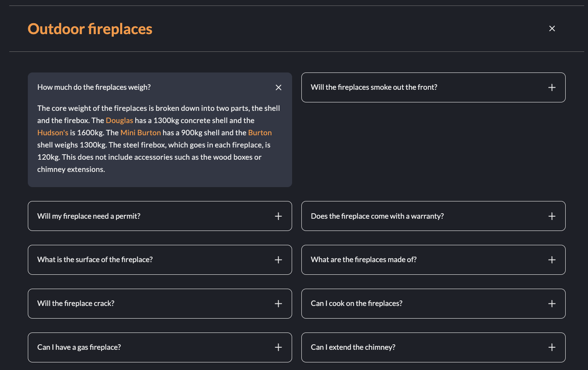Viewport: 588px width, 370px height.
Task: Click plus icon beside cook on fireplaces
Action: [x=552, y=304]
